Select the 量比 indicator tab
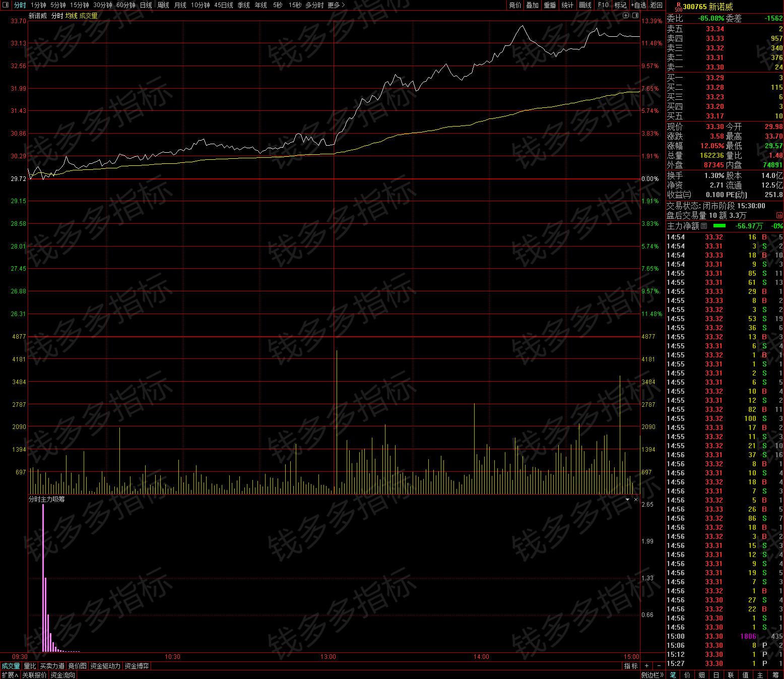Image resolution: width=784 pixels, height=679 pixels. [x=30, y=666]
